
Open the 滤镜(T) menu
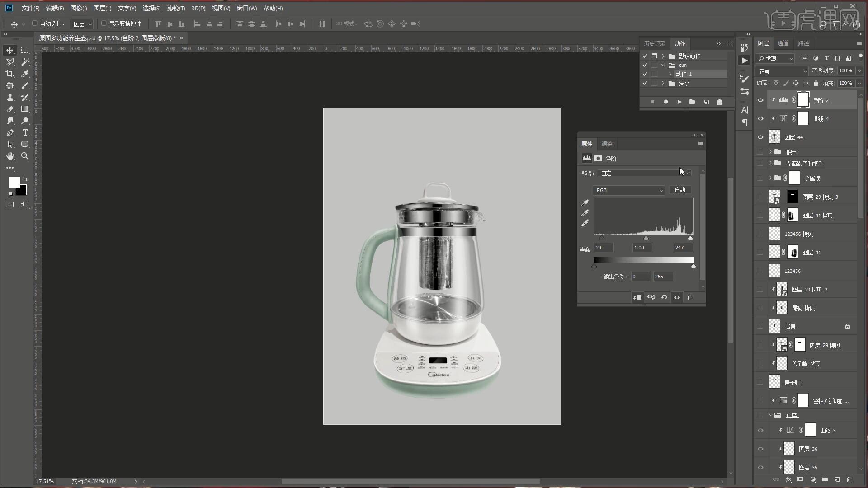175,8
